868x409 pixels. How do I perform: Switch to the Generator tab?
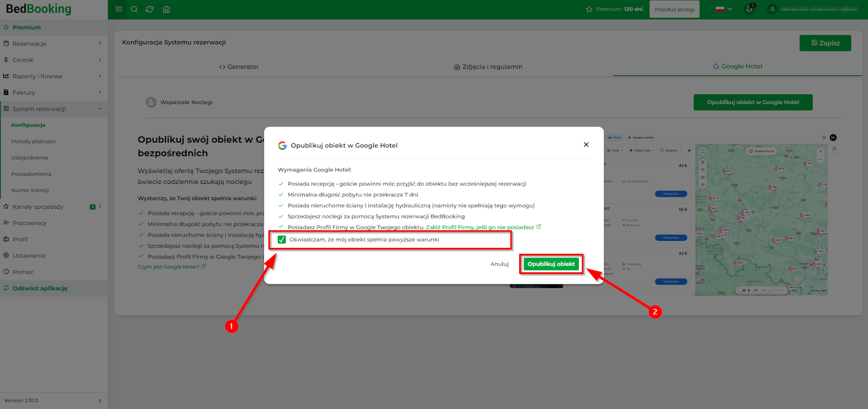click(239, 67)
